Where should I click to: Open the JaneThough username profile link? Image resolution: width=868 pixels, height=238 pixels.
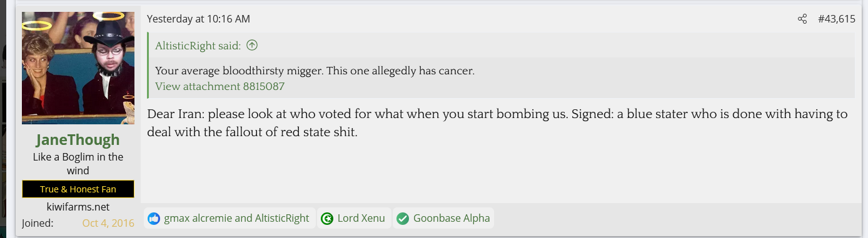click(x=78, y=140)
